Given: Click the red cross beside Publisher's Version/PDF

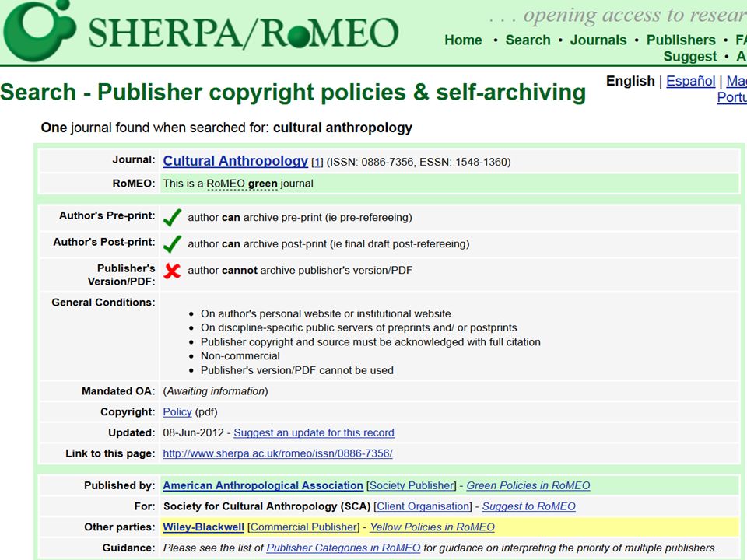Looking at the screenshot, I should click(x=172, y=271).
